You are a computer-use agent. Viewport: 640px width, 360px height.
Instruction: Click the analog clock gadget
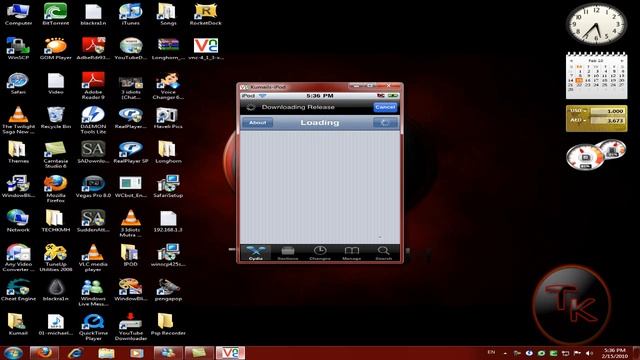[x=596, y=24]
